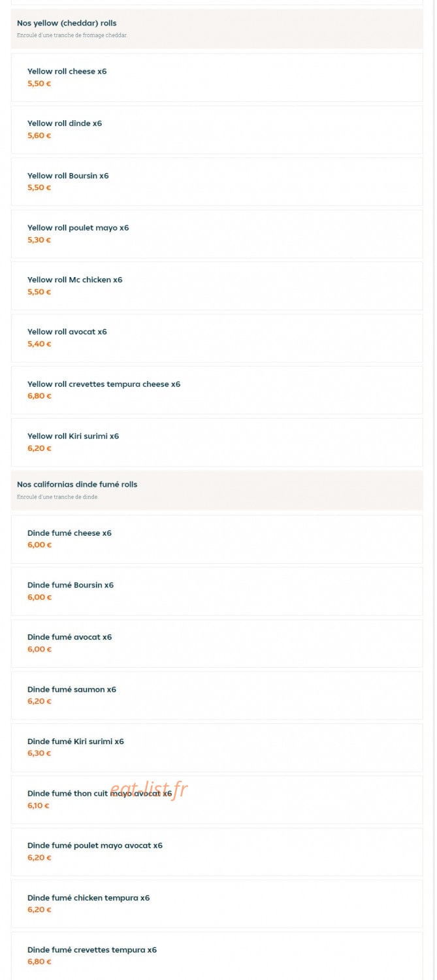
Task: Choose Dinde fumé poulet mayo avocat x6
Action: tap(217, 852)
